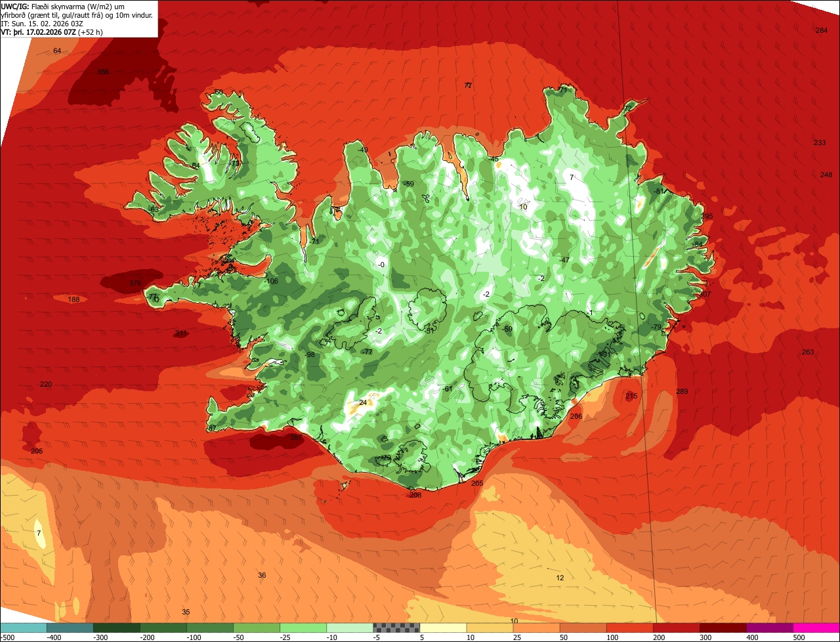Click the '-500' legend label
The image size is (840, 642).
[x=7, y=637]
